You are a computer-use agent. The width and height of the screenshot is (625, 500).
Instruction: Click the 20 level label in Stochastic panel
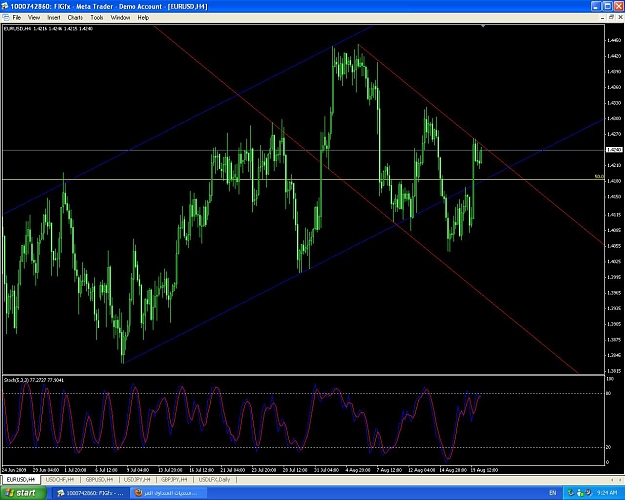(608, 447)
